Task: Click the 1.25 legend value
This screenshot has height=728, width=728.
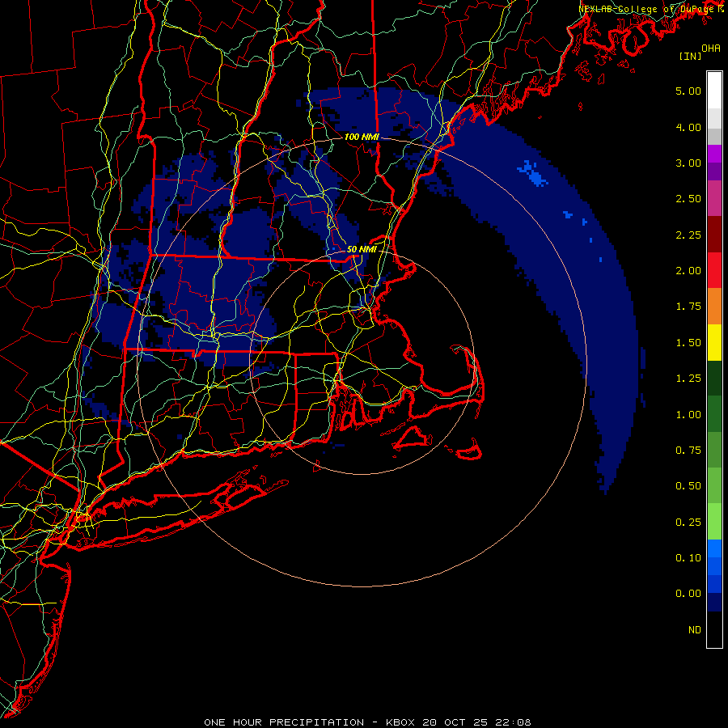Action: 688,379
